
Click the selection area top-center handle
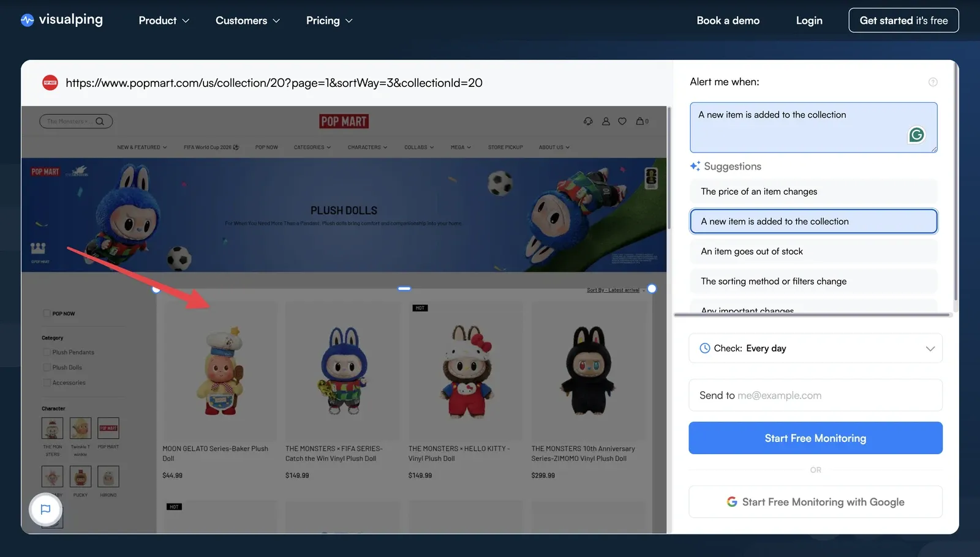[404, 288]
